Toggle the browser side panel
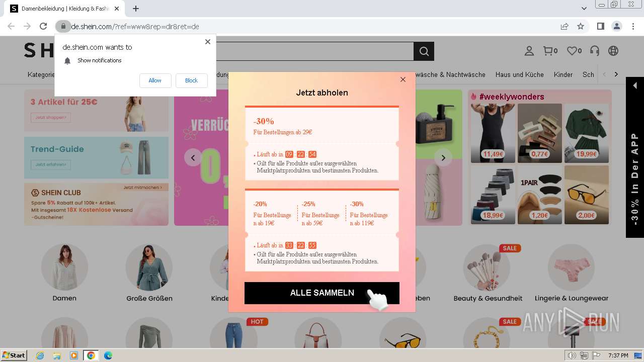The height and width of the screenshot is (362, 644). pyautogui.click(x=600, y=27)
